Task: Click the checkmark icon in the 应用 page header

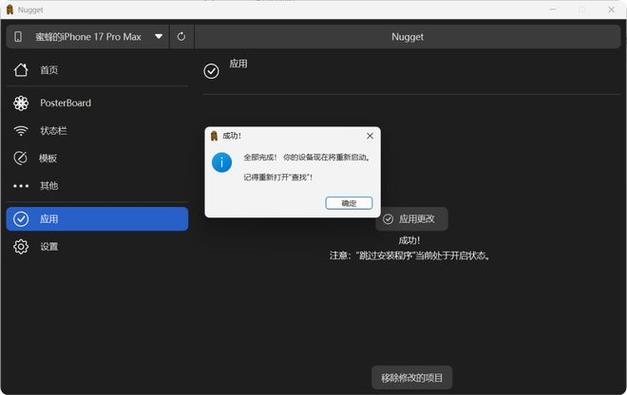Action: pos(211,71)
